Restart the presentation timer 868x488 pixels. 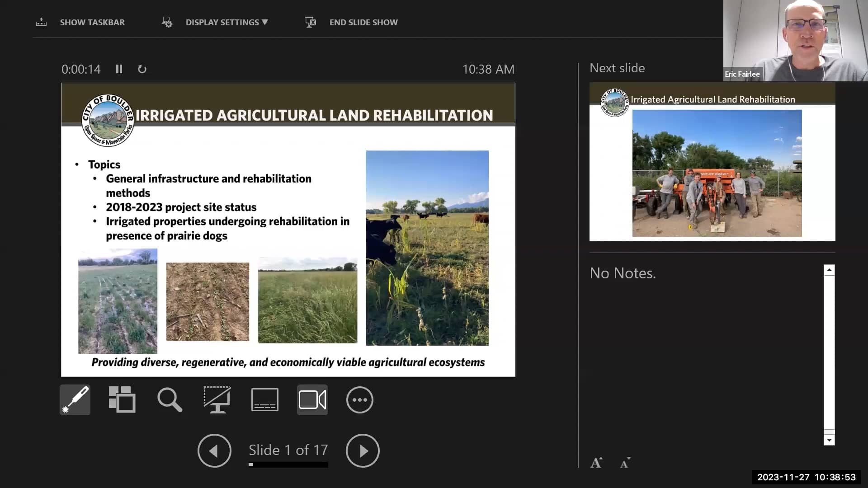pyautogui.click(x=142, y=69)
